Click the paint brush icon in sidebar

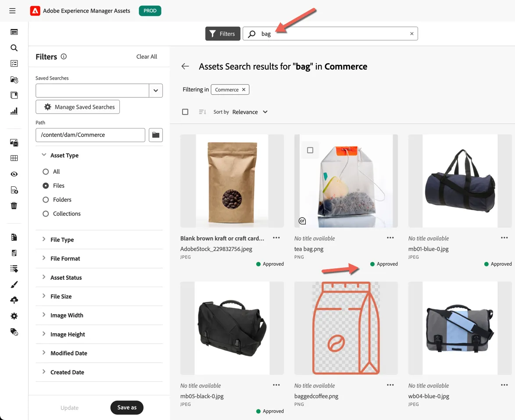(x=14, y=285)
